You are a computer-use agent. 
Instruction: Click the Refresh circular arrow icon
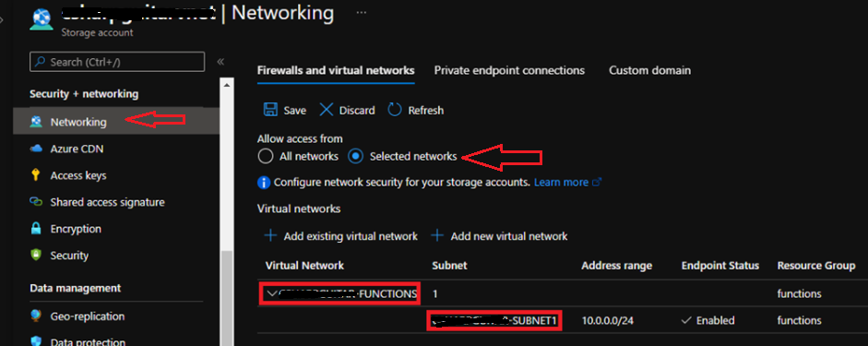(x=394, y=110)
